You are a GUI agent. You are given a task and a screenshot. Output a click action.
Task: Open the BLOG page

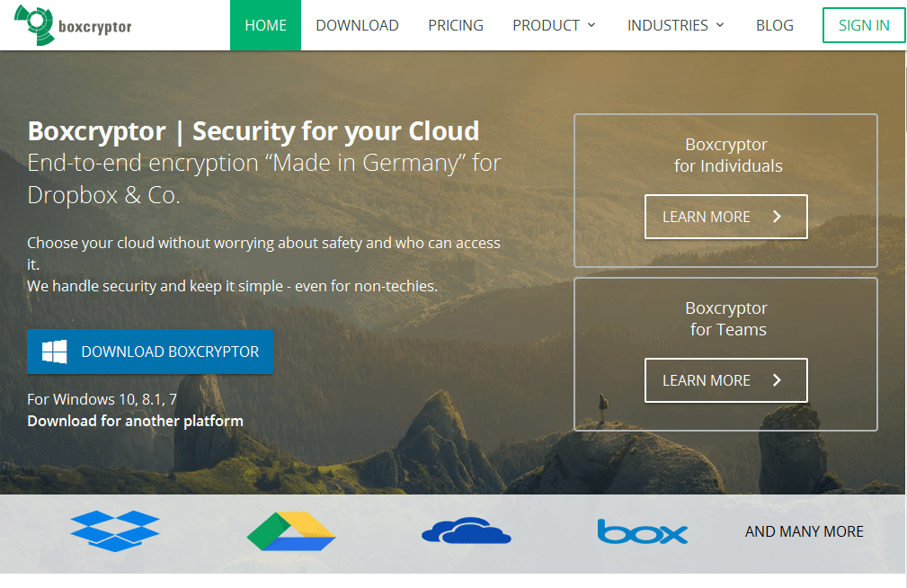[x=775, y=25]
